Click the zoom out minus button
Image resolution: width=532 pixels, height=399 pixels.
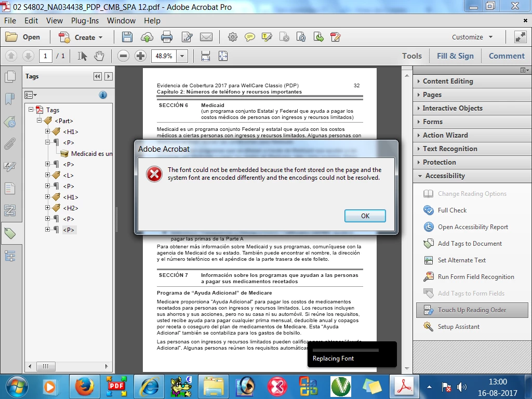coord(124,56)
